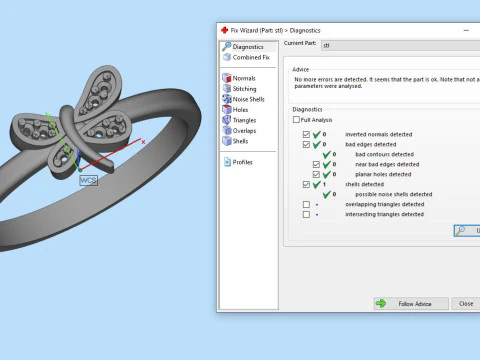Image resolution: width=480 pixels, height=360 pixels.
Task: Click the green arrow on Follow Advice
Action: click(x=381, y=303)
